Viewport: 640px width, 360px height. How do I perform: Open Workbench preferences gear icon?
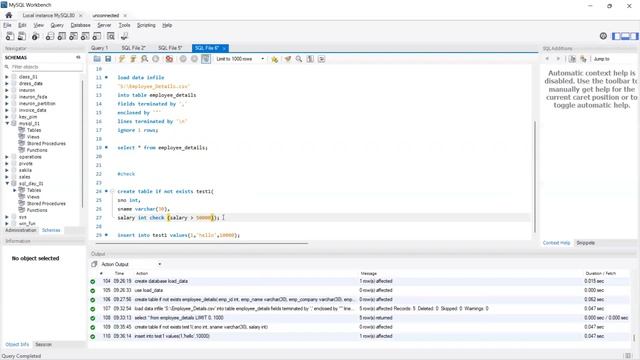click(x=603, y=36)
